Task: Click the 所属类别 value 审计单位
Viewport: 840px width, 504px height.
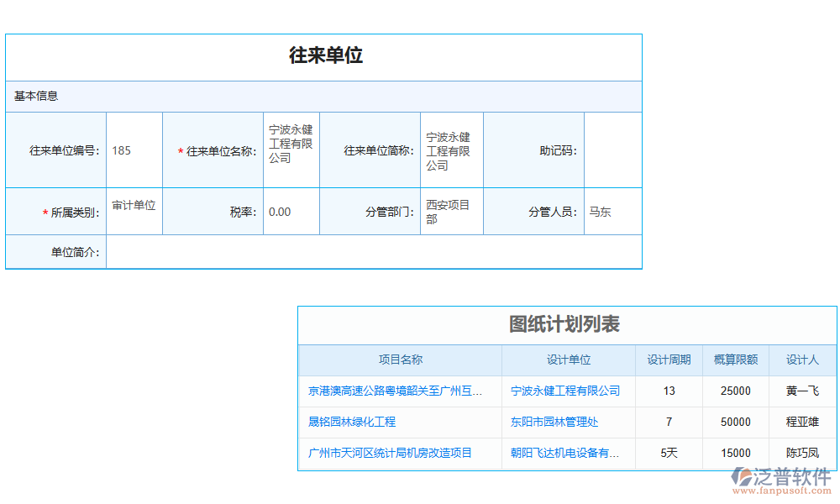Action: pyautogui.click(x=134, y=206)
